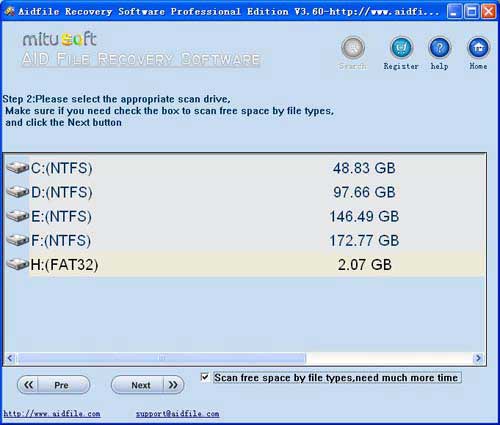Viewport: 500px width, 425px height.
Task: Go to the Home icon
Action: [x=479, y=48]
